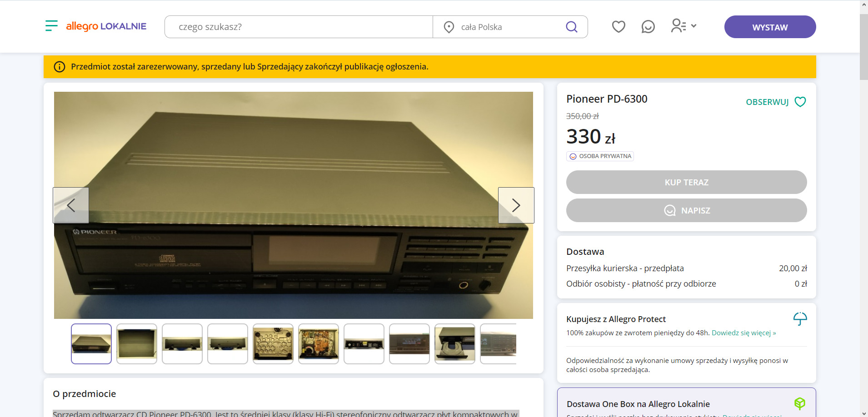Click the KUP TERAZ button
Viewport: 868px width, 417px height.
tap(686, 182)
